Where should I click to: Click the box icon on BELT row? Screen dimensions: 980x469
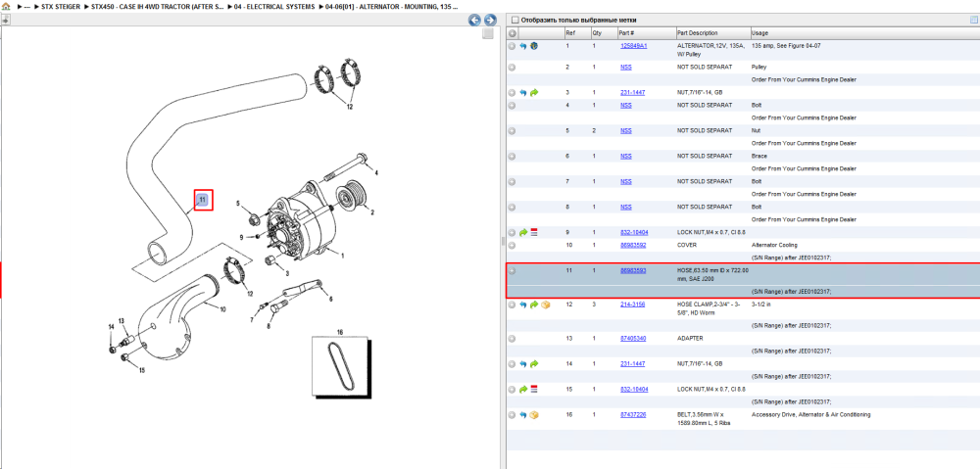coord(534,415)
